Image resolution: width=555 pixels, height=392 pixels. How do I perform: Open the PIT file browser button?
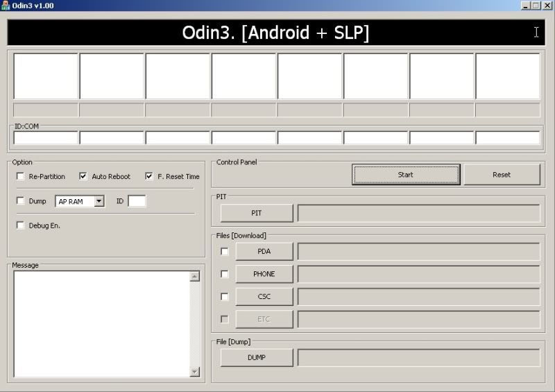point(257,213)
